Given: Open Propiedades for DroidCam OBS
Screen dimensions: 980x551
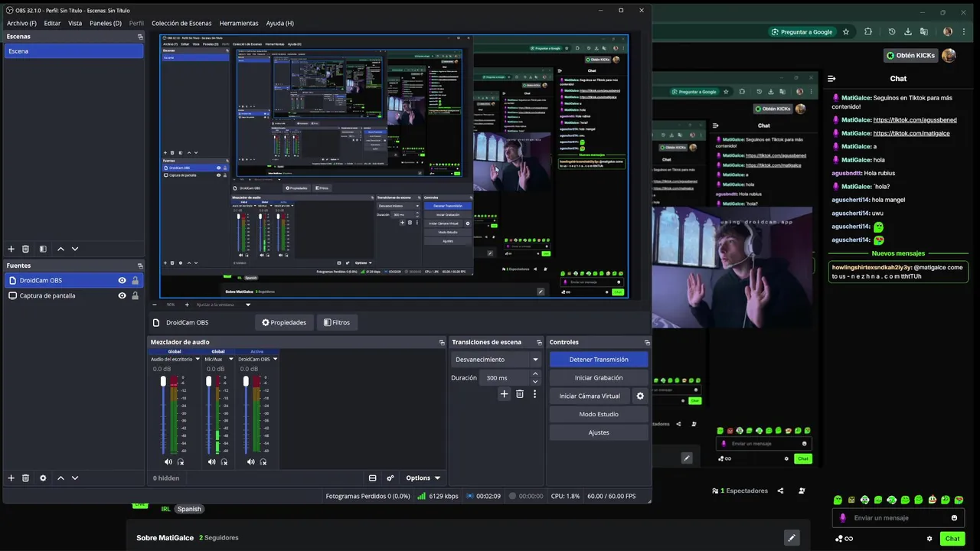Looking at the screenshot, I should tap(284, 322).
